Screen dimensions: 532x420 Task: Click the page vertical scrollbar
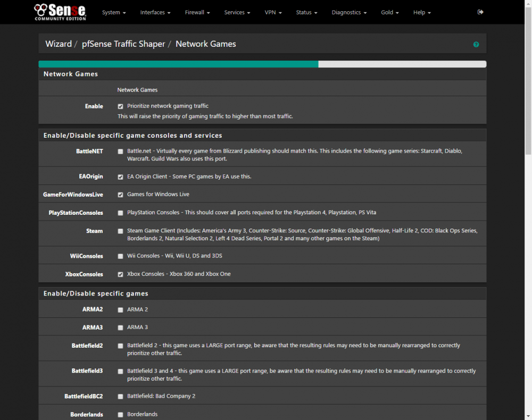(x=528, y=81)
